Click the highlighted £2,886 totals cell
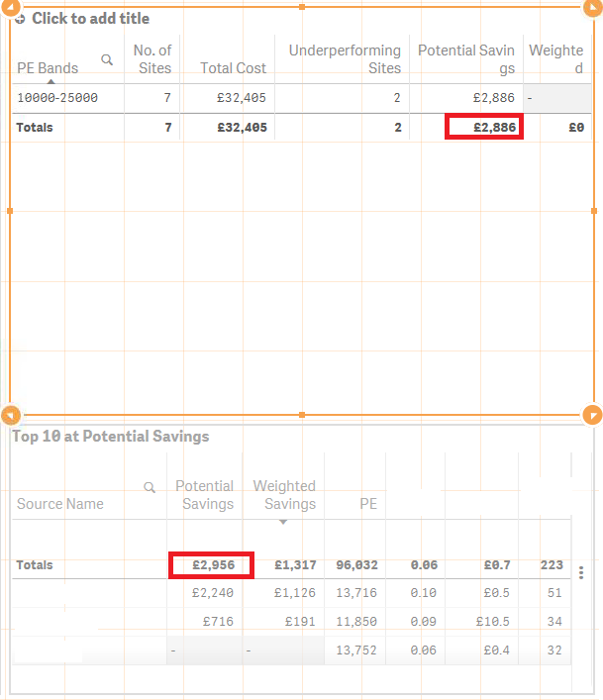This screenshot has width=603, height=700. [x=484, y=127]
